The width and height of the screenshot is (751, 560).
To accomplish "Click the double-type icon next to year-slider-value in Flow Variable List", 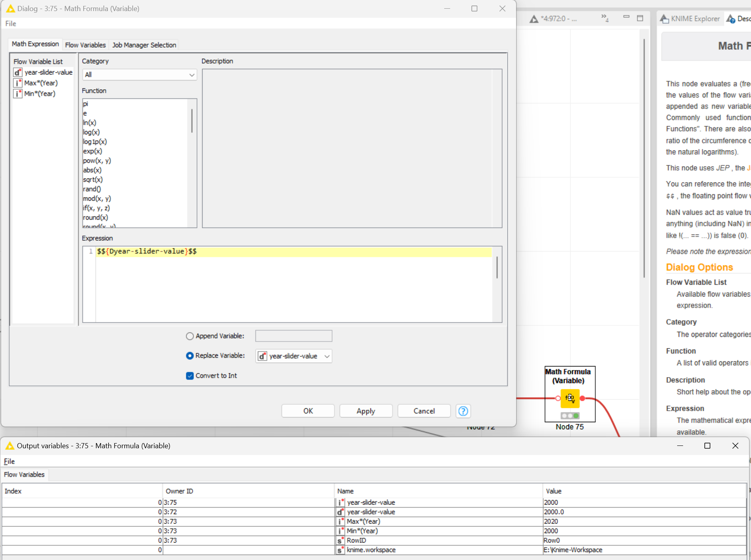I will click(x=18, y=72).
